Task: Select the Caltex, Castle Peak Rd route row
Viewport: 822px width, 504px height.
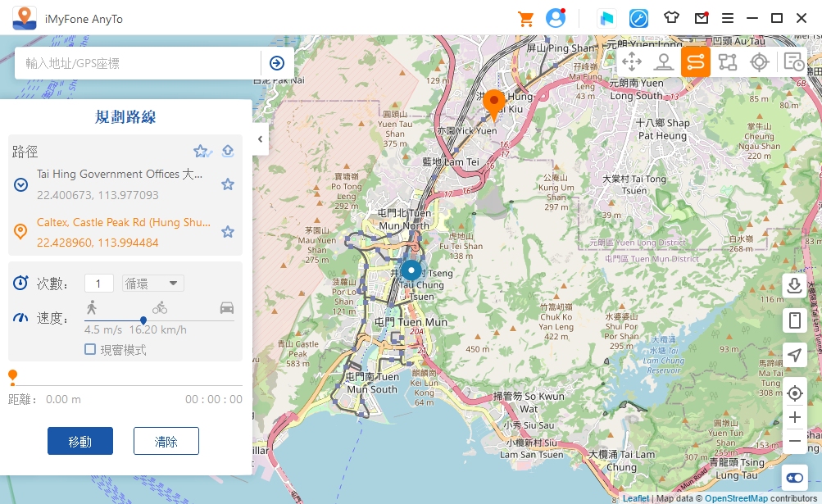Action: click(125, 232)
